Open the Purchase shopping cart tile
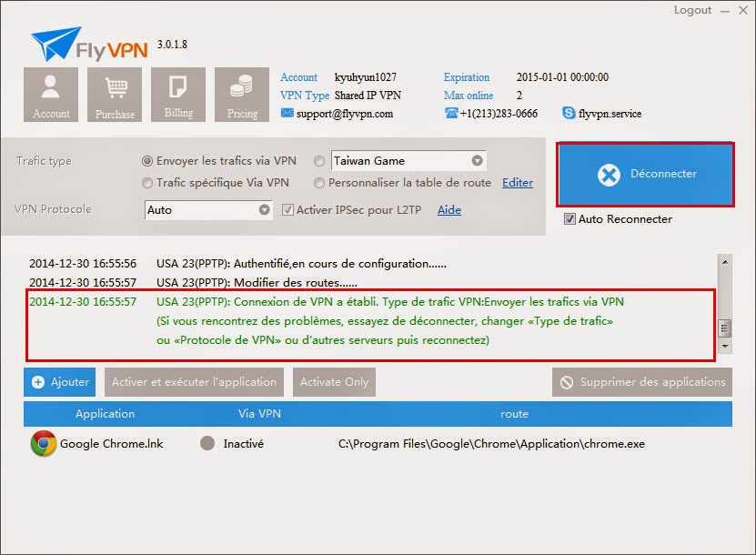The width and height of the screenshot is (756, 555). pyautogui.click(x=115, y=95)
